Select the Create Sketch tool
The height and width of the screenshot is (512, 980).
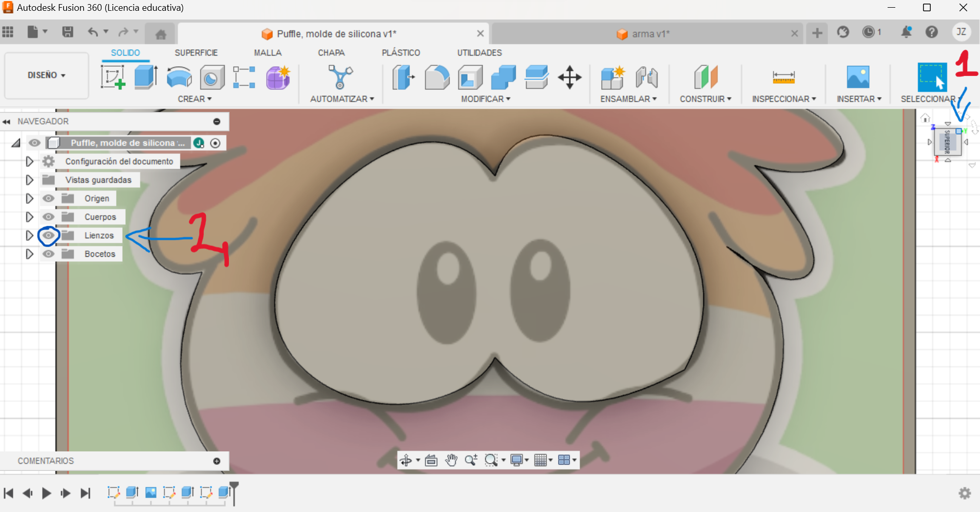[x=113, y=78]
